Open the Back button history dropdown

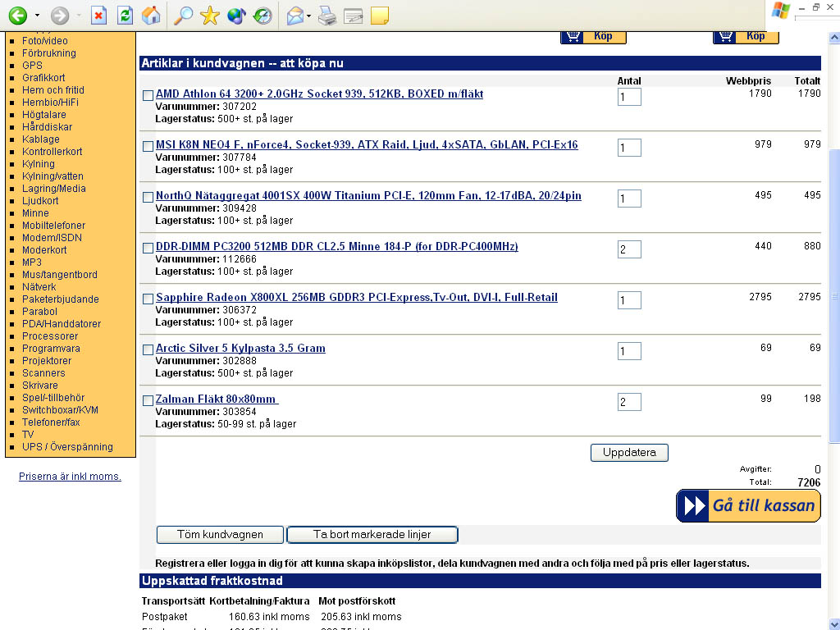coord(37,16)
